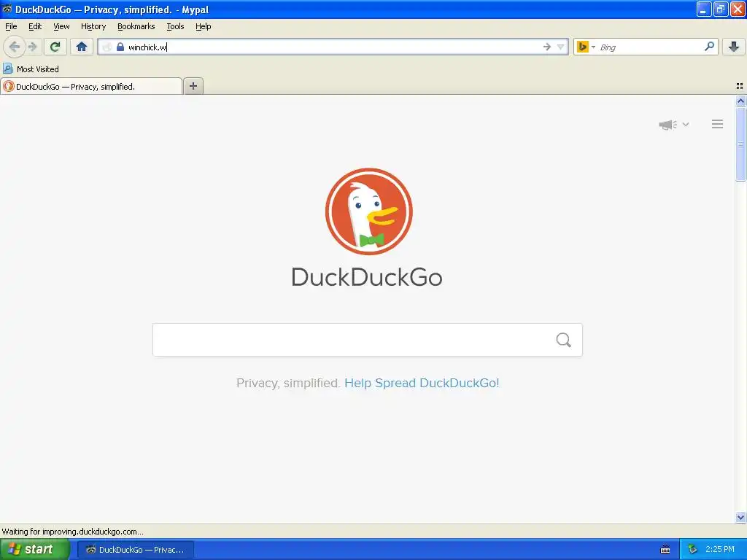Go back with the back arrow button
This screenshot has width=747, height=560.
pos(15,47)
